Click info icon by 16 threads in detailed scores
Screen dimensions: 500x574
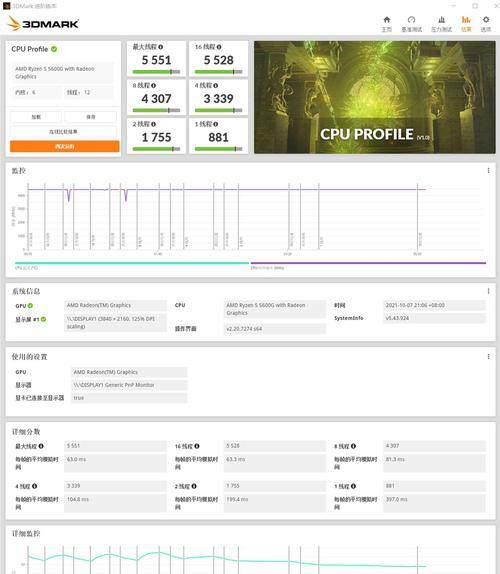click(x=197, y=446)
